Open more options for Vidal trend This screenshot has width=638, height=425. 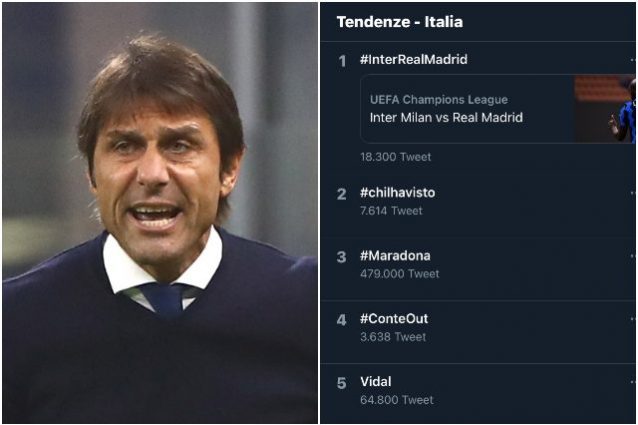pos(633,382)
